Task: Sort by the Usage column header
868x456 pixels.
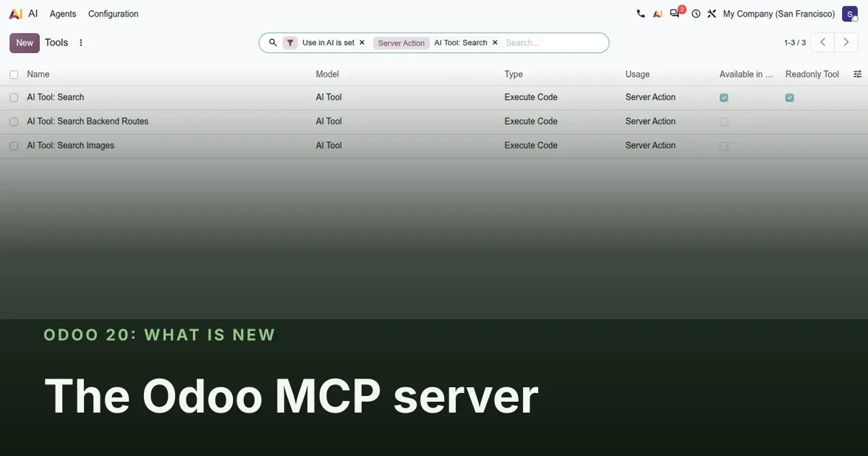Action: pyautogui.click(x=637, y=74)
